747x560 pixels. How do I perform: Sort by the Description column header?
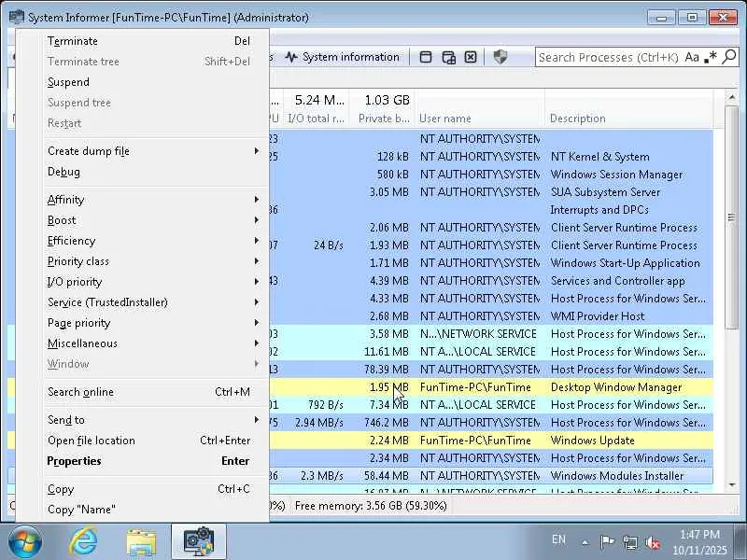pos(628,109)
